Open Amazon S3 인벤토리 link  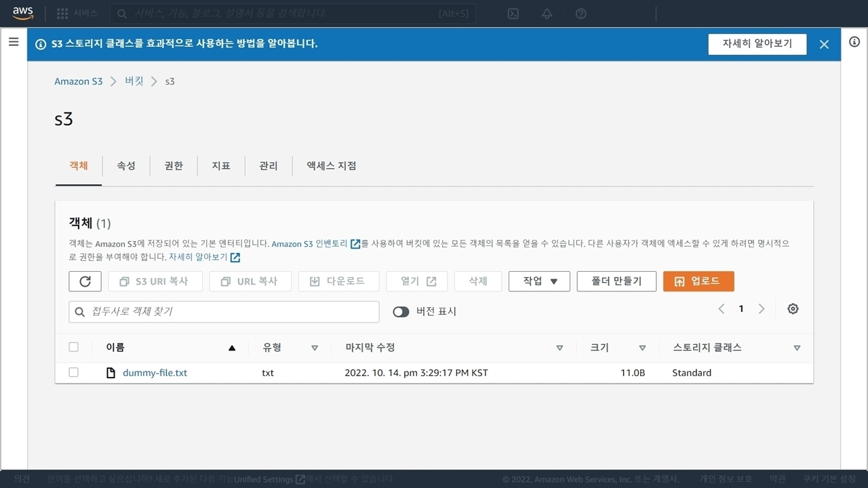[315, 244]
